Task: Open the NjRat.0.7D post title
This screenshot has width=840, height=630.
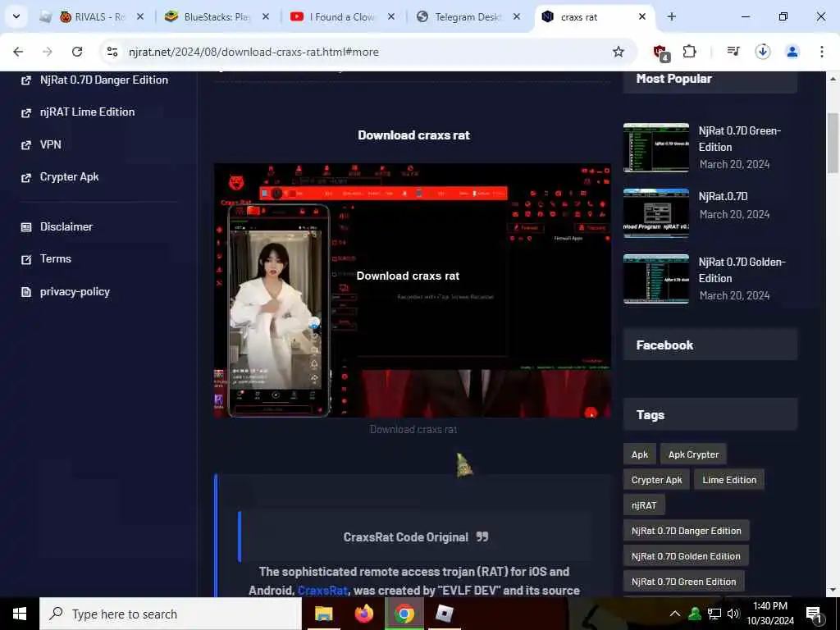Action: pyautogui.click(x=723, y=197)
